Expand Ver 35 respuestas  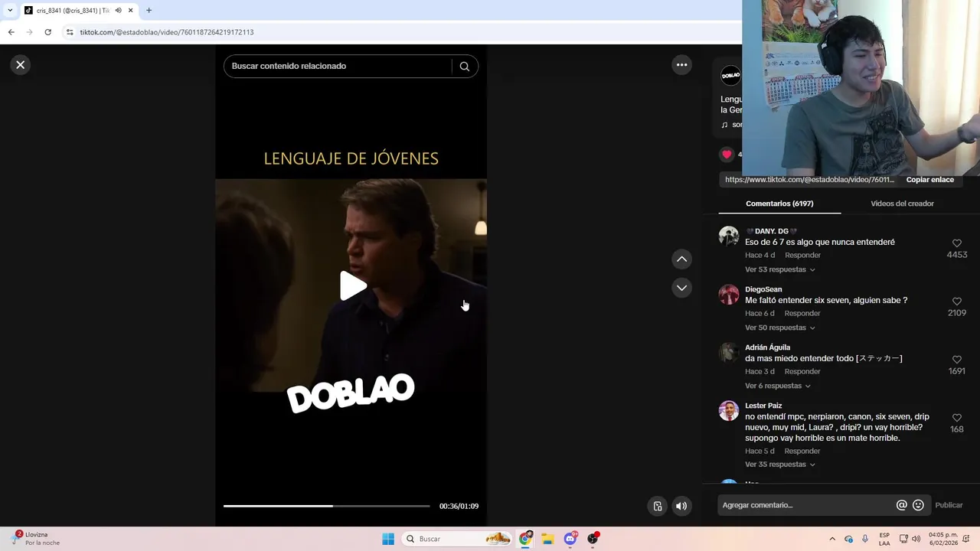point(779,465)
